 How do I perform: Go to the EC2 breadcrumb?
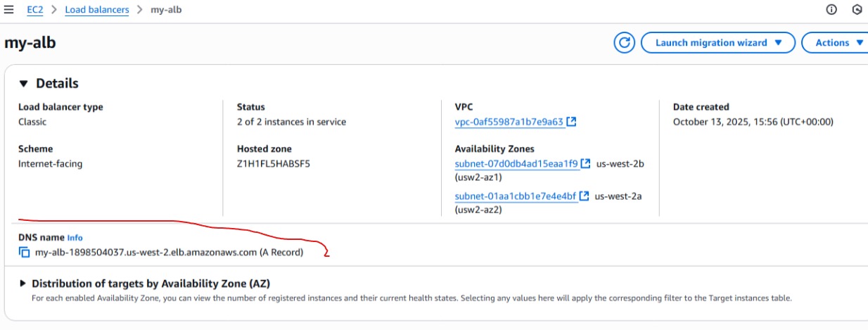[35, 10]
